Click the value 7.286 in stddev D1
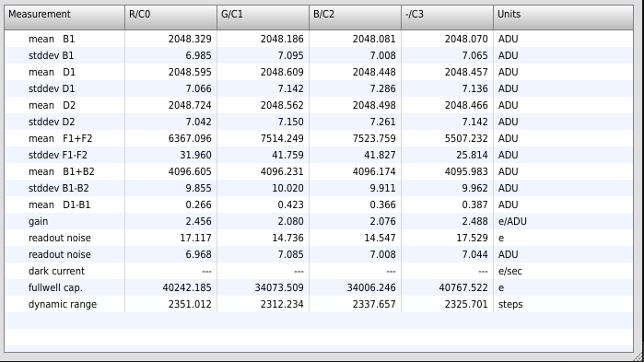Viewport: 644px width, 362px height. tap(382, 88)
